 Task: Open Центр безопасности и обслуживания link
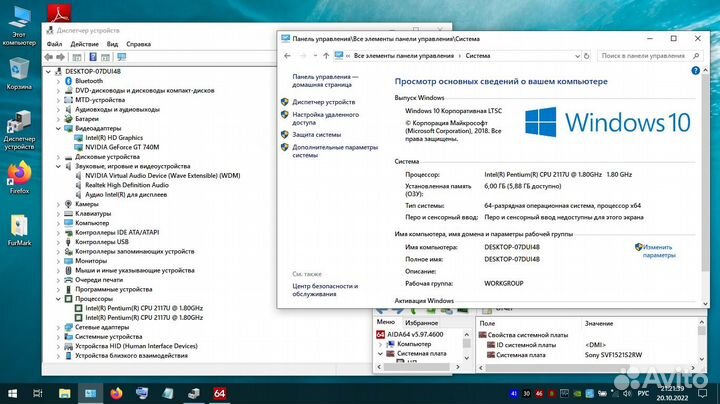point(325,290)
